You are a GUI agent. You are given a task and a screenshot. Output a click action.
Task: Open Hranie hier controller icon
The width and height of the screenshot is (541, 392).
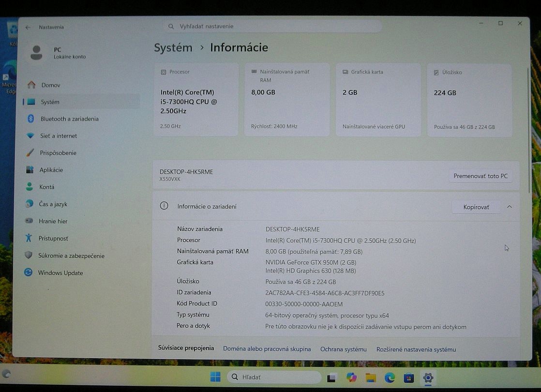click(29, 221)
